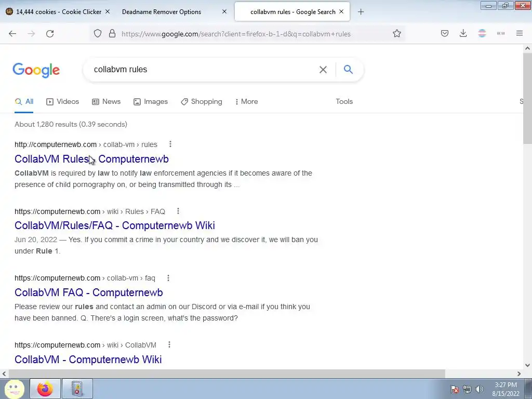This screenshot has width=532, height=399.
Task: Bookmark this page with the star
Action: point(397,34)
